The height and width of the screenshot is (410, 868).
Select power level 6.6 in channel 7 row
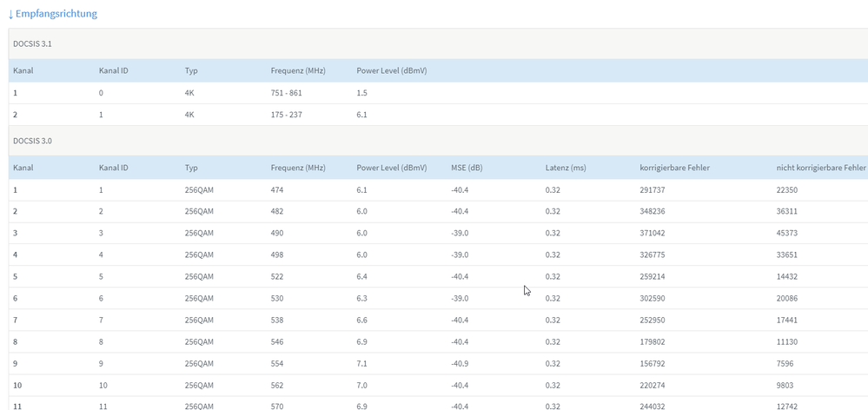point(361,320)
